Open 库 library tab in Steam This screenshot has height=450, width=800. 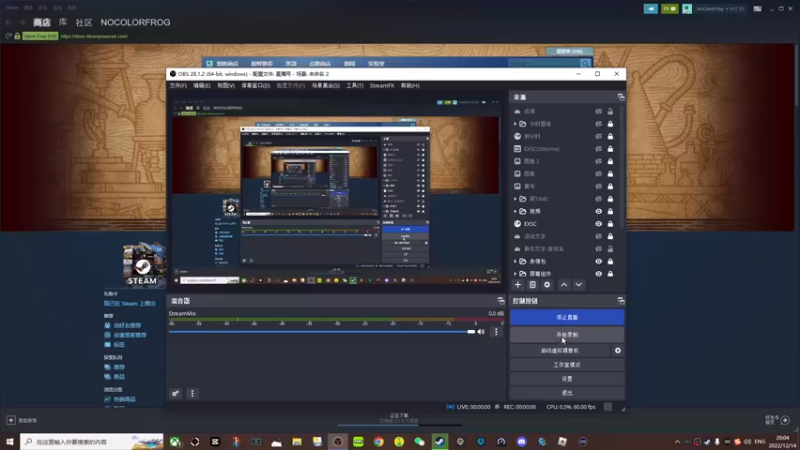(x=63, y=22)
